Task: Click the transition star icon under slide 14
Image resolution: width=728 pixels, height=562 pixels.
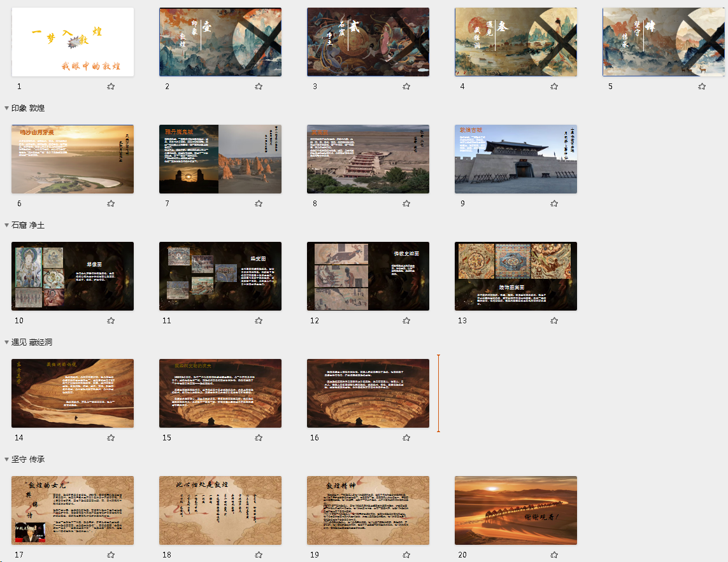Action: click(111, 437)
